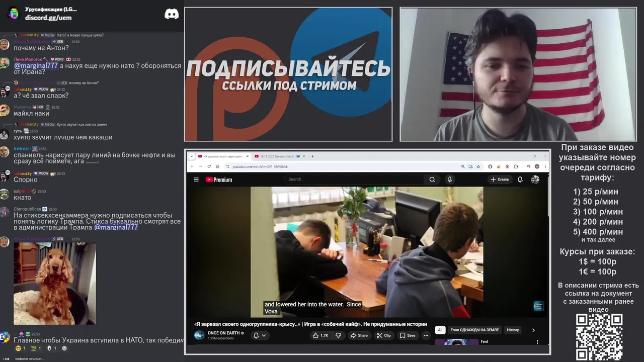Screen dimensions: 644x362
Task: Go to browser home page icon
Action: pos(217,166)
